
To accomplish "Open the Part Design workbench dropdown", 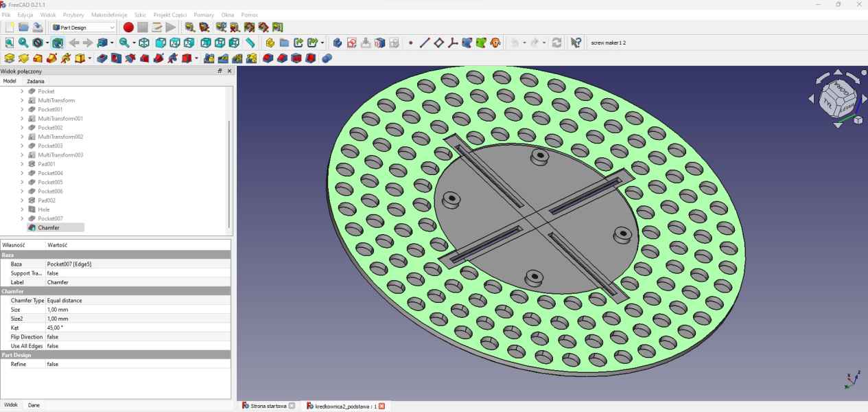I will tap(84, 27).
